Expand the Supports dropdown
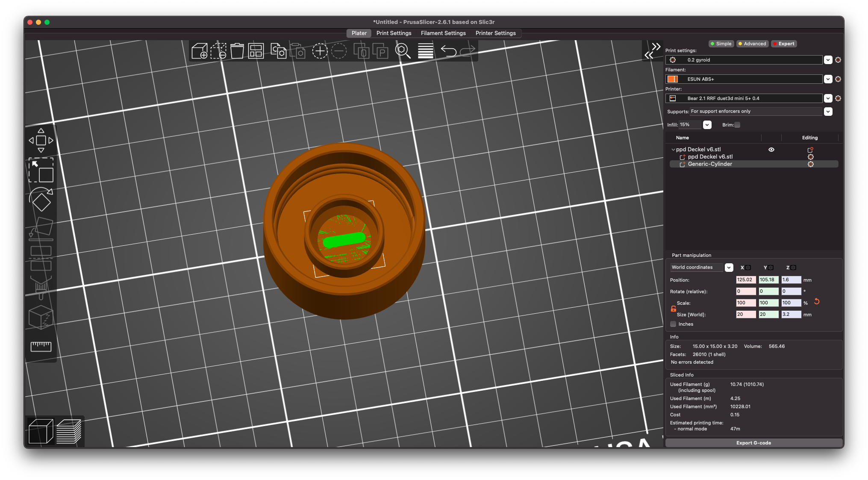 click(828, 112)
